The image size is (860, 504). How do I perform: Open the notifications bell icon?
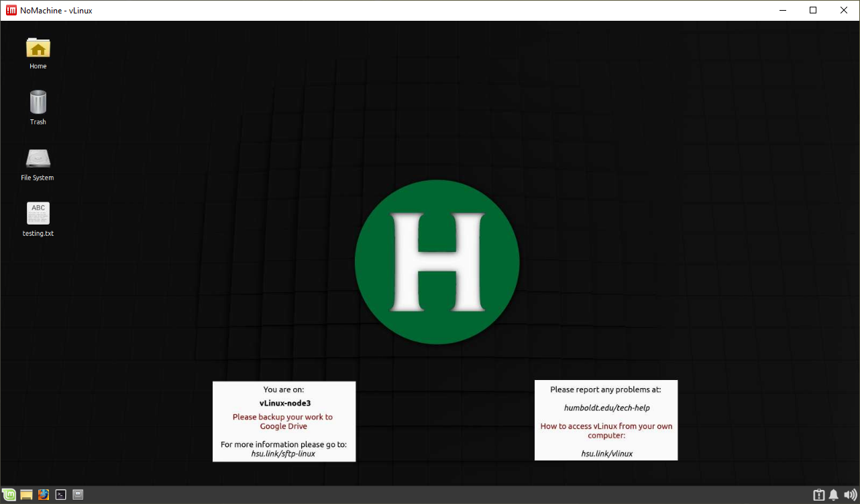pos(834,495)
